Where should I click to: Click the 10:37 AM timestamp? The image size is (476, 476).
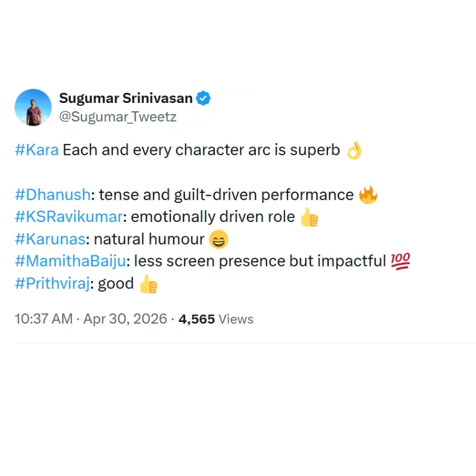point(43,319)
